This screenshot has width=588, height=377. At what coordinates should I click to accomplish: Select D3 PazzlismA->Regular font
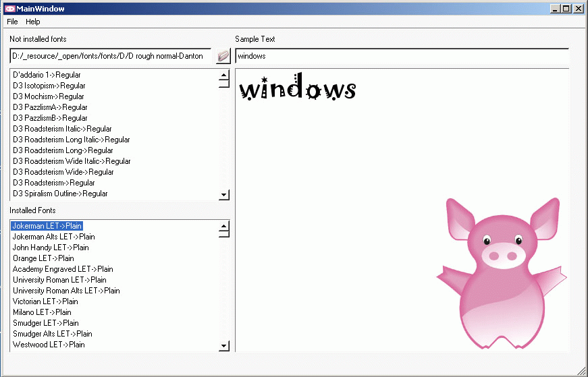pos(50,107)
